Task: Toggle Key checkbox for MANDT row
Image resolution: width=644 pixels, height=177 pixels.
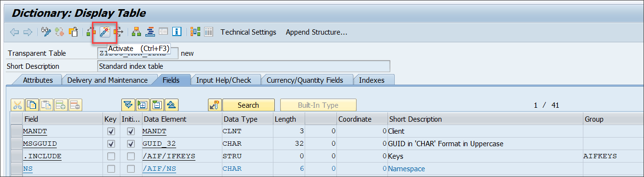Action: [111, 131]
